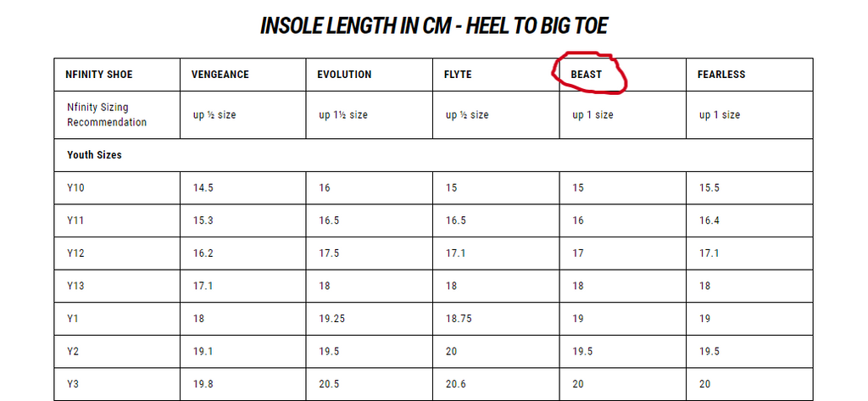The image size is (868, 401).
Task: Click the NFINITY SHOE header cell
Action: [99, 75]
